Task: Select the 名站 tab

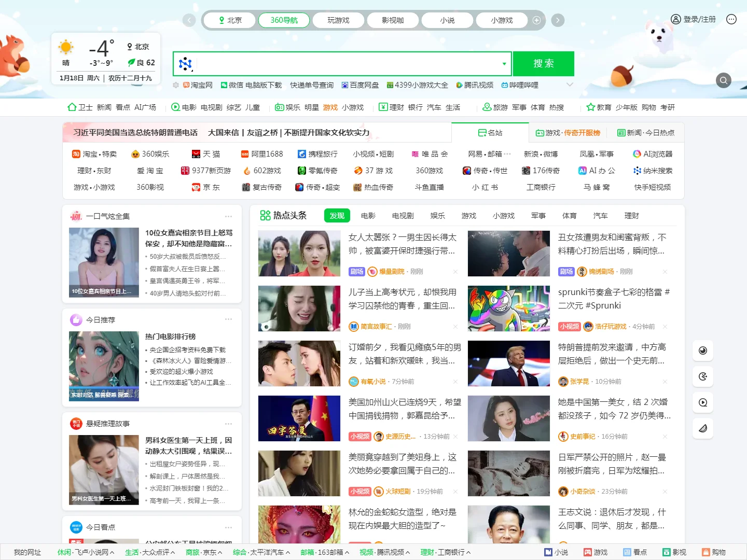Action: click(x=490, y=133)
